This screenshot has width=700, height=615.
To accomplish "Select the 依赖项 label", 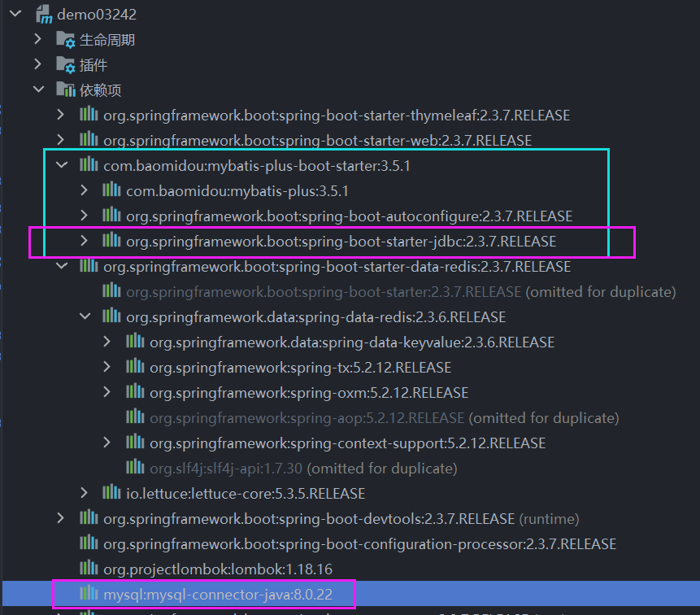I will tap(101, 90).
